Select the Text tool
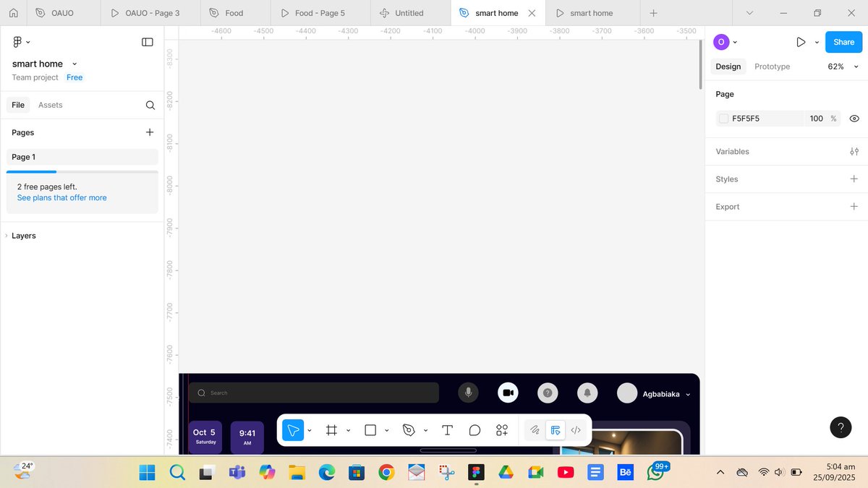 point(447,430)
